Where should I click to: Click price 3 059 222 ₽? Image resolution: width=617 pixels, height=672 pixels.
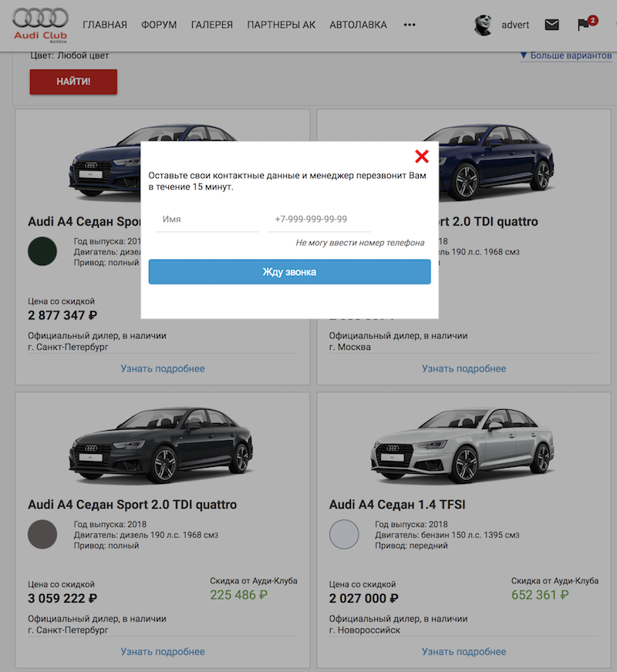click(x=62, y=598)
